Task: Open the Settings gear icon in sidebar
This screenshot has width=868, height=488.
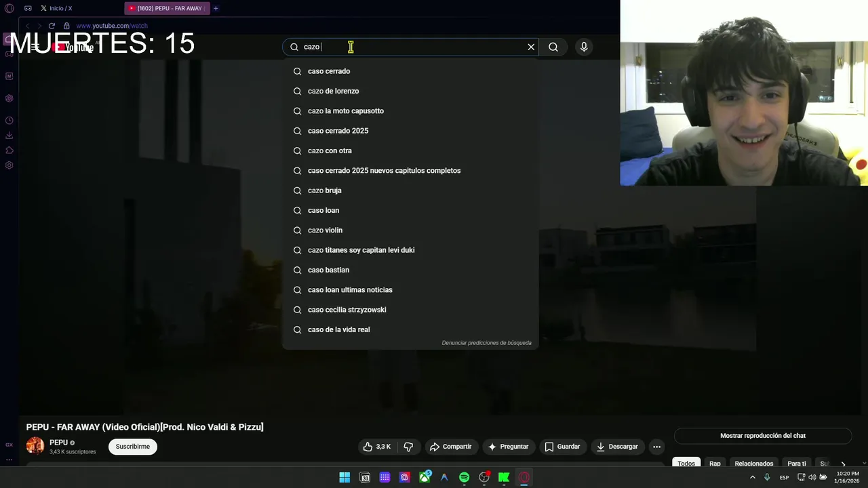Action: [x=9, y=165]
